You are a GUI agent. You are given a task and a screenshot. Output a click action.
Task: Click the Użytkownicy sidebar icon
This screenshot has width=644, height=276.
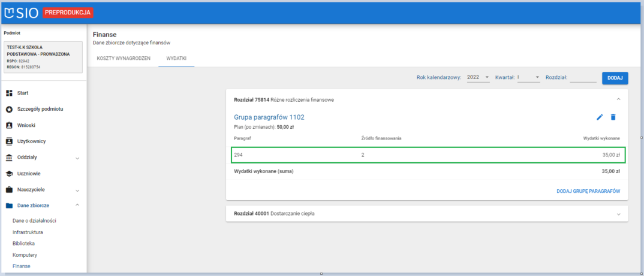(x=9, y=141)
